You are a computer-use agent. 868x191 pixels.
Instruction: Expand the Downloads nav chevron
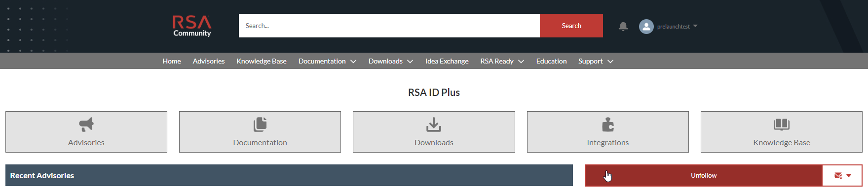coord(410,62)
